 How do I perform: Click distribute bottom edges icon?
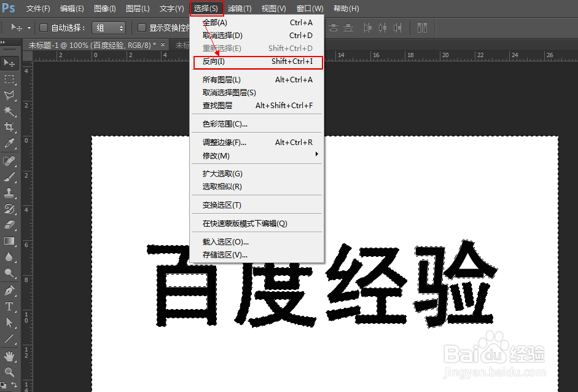point(348,28)
